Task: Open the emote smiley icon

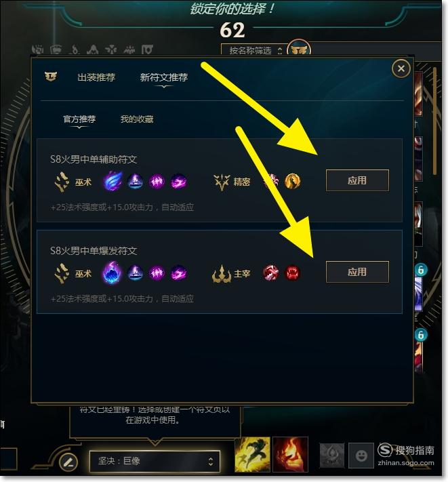Action: (x=361, y=456)
